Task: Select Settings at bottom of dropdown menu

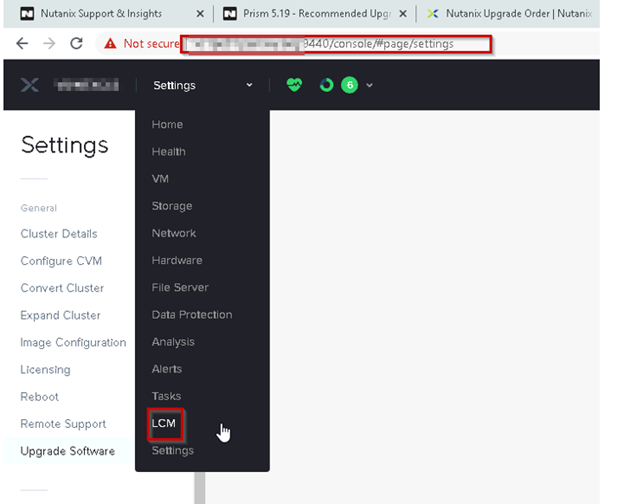Action: pos(173,451)
